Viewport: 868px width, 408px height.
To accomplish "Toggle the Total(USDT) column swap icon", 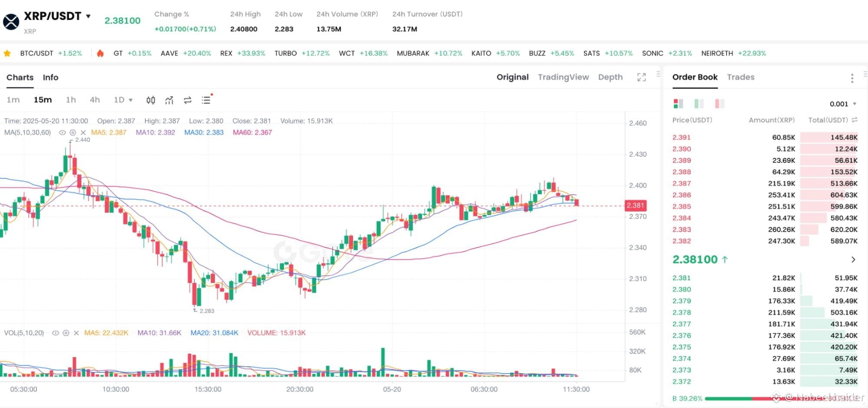I will 855,120.
